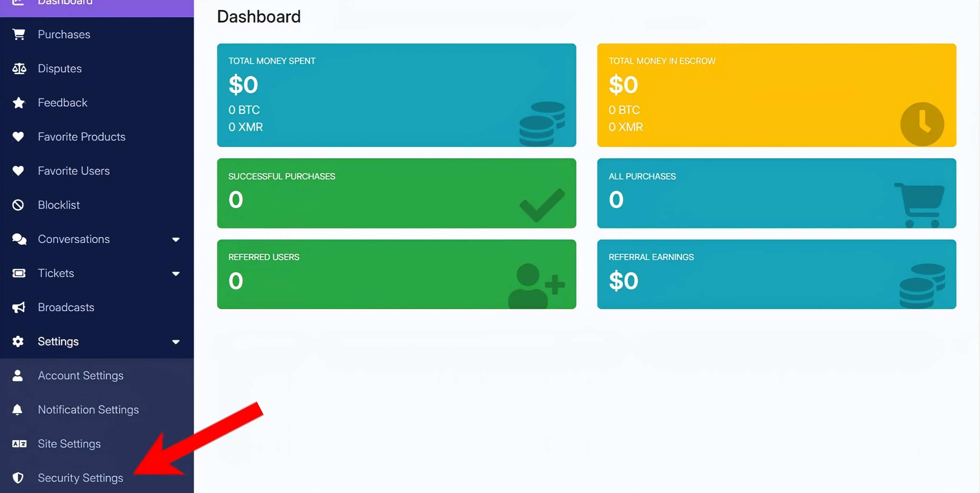Click the Notification Settings bell icon
Screen dimensions: 980x493
tap(18, 410)
